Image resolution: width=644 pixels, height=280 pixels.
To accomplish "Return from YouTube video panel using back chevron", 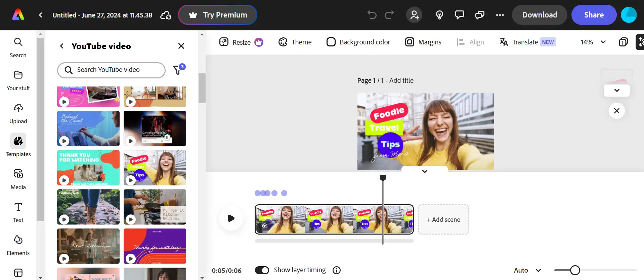I will coord(62,46).
